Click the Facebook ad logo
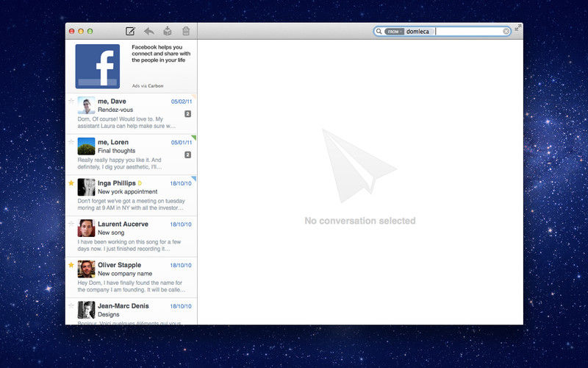The height and width of the screenshot is (368, 588). click(x=98, y=66)
